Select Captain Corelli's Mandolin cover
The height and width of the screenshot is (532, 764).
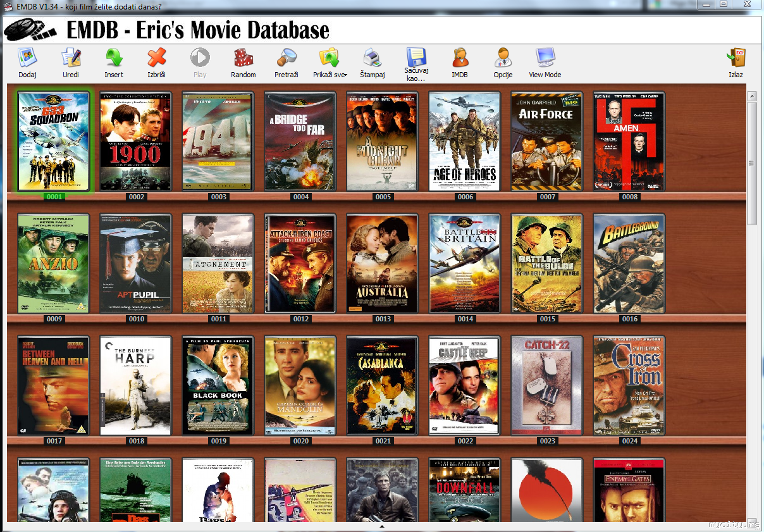point(300,385)
